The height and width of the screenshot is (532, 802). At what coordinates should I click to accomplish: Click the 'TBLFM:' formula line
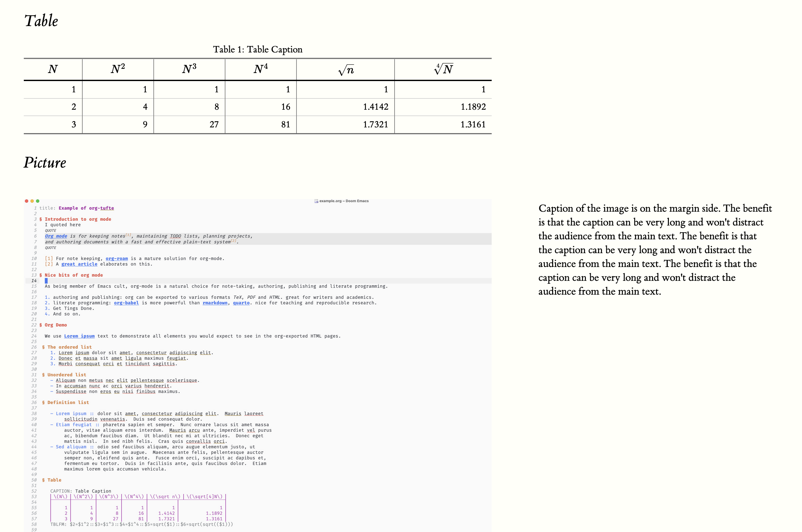pos(141,525)
